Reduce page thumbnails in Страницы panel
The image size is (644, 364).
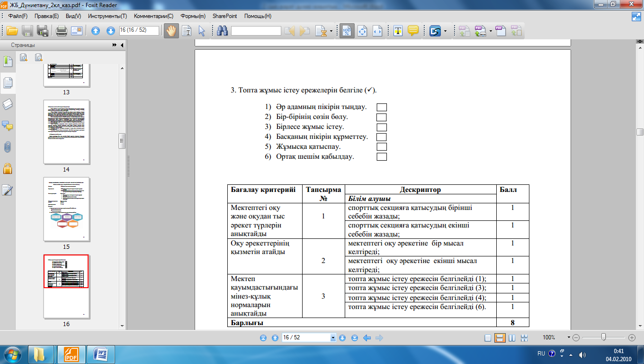[39, 58]
